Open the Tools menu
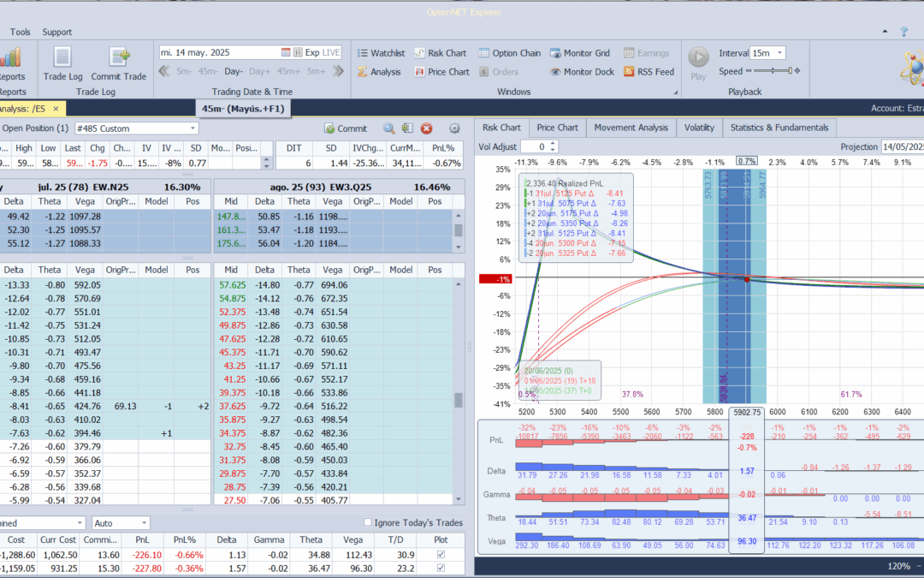924x578 pixels. (x=20, y=32)
